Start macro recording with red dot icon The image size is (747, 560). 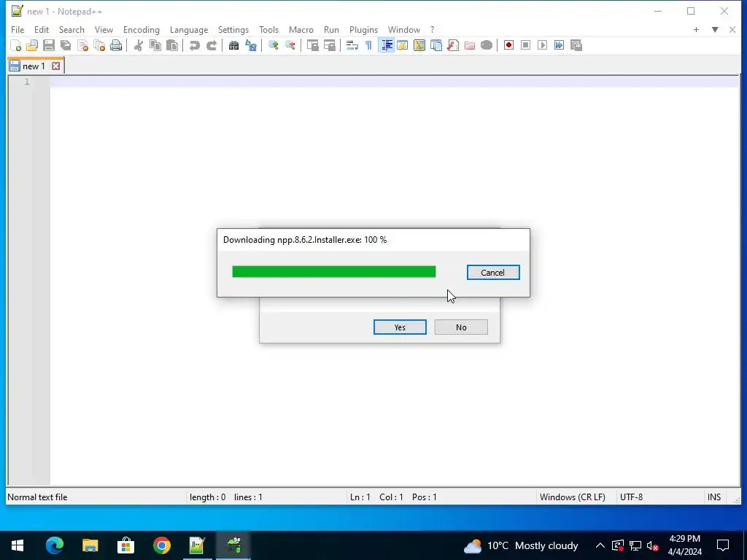(x=508, y=45)
